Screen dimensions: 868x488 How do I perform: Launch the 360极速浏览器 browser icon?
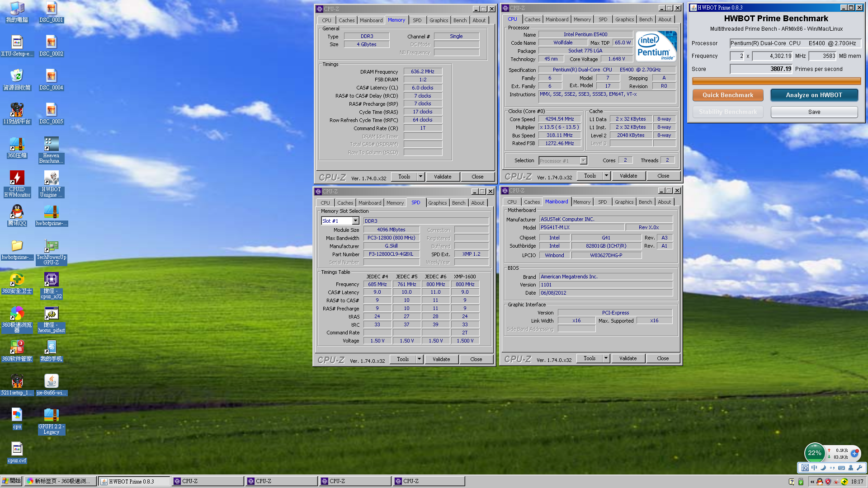tap(17, 319)
